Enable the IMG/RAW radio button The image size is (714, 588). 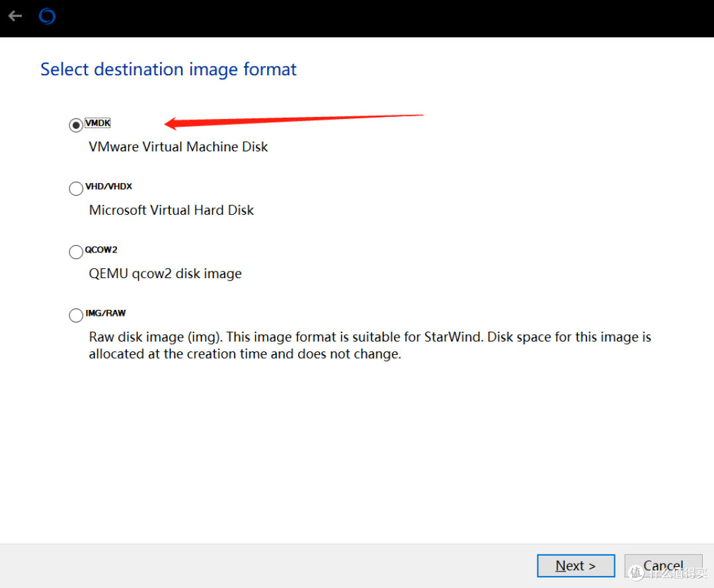(76, 315)
